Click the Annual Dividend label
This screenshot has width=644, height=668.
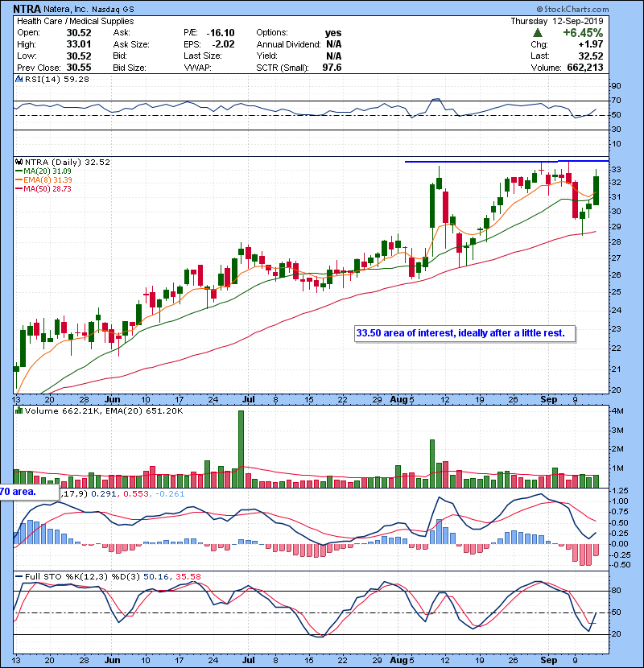(x=288, y=44)
